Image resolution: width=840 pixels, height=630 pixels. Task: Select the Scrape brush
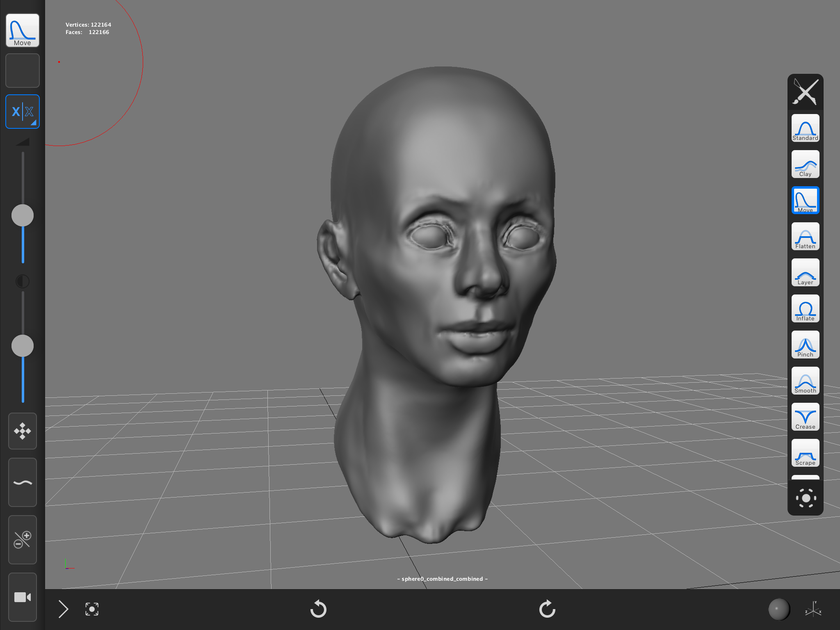pos(805,453)
